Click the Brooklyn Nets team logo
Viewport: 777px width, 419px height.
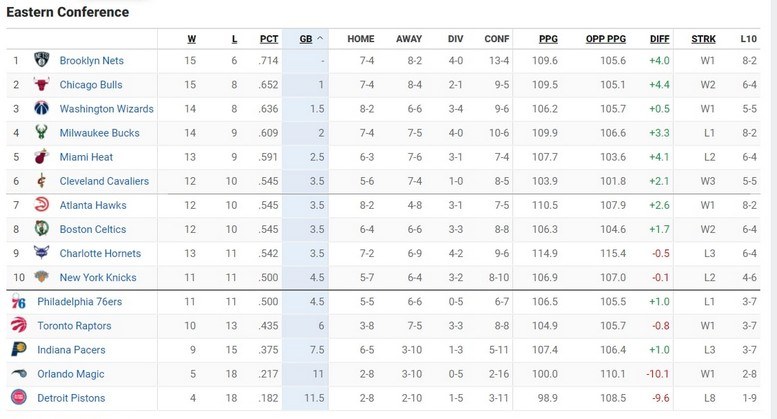click(x=41, y=61)
